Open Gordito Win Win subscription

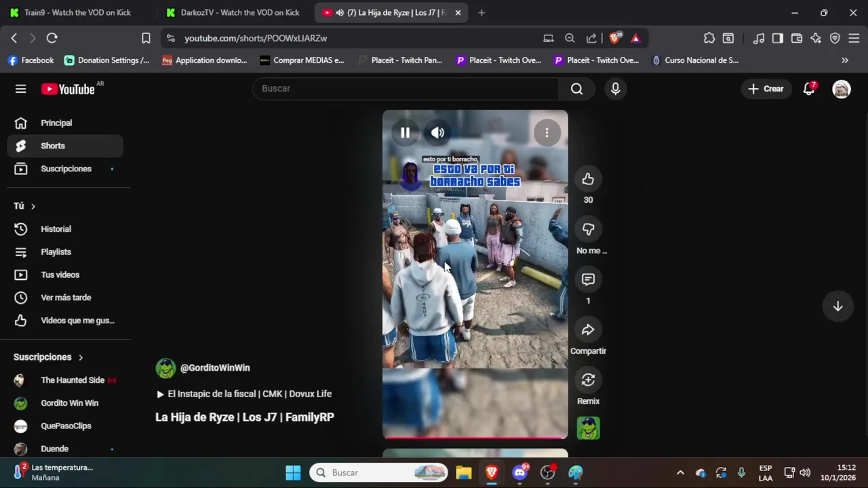click(65, 403)
